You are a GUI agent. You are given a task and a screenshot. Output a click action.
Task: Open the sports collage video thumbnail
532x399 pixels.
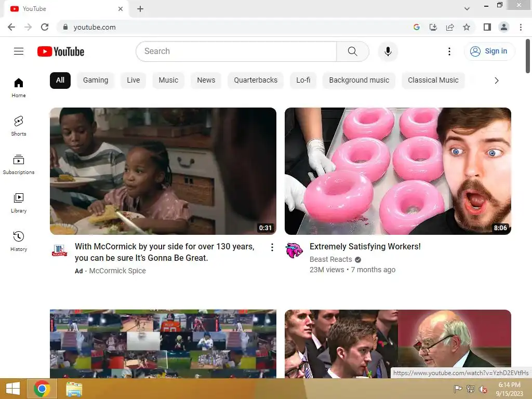(163, 344)
